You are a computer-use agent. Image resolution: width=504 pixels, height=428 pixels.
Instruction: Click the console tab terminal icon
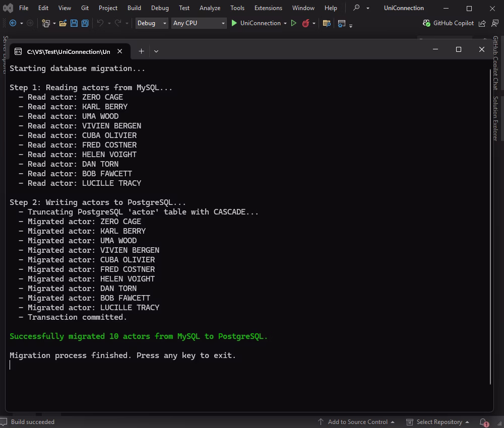pyautogui.click(x=18, y=52)
